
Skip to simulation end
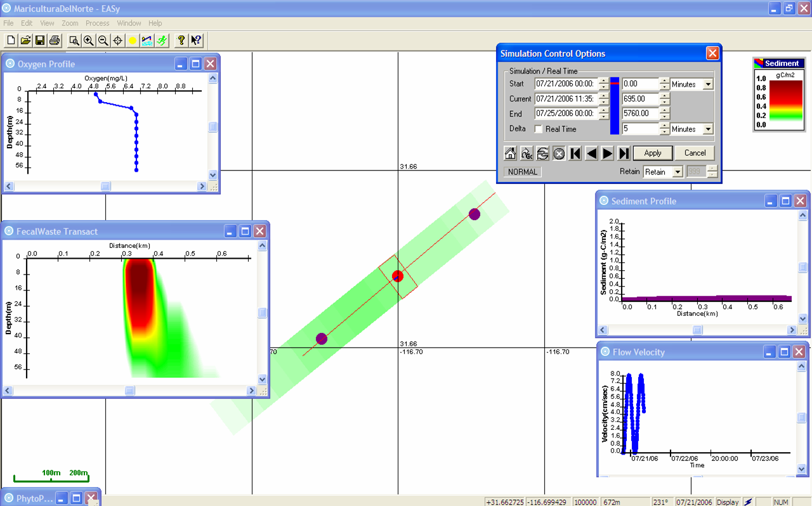[624, 153]
